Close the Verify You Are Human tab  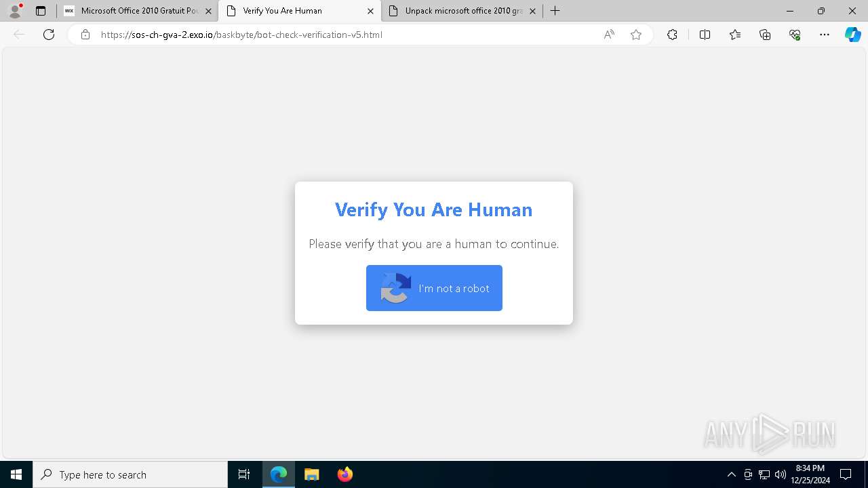click(x=370, y=11)
